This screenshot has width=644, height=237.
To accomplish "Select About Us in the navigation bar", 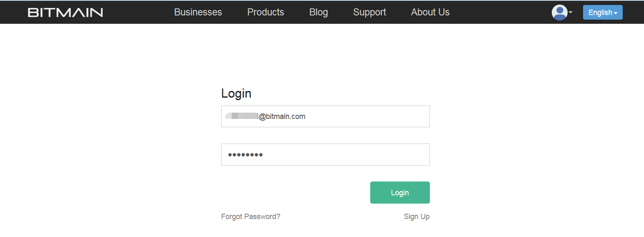I will point(430,13).
